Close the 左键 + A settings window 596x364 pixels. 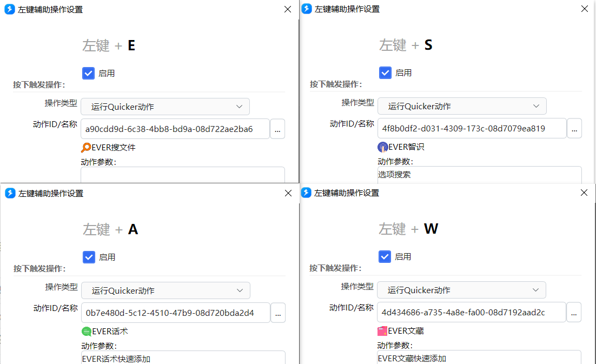tap(288, 193)
